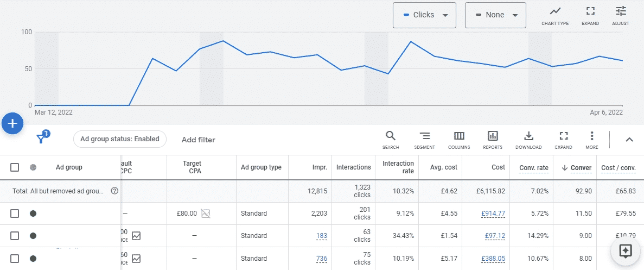Image resolution: width=644 pixels, height=270 pixels.
Task: Open the £914.77 cost link
Action: (x=493, y=214)
